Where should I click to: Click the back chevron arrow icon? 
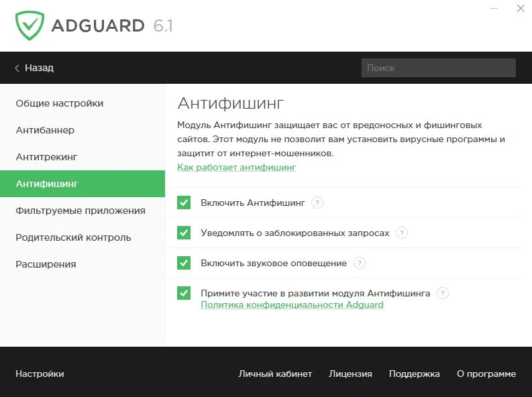click(17, 68)
